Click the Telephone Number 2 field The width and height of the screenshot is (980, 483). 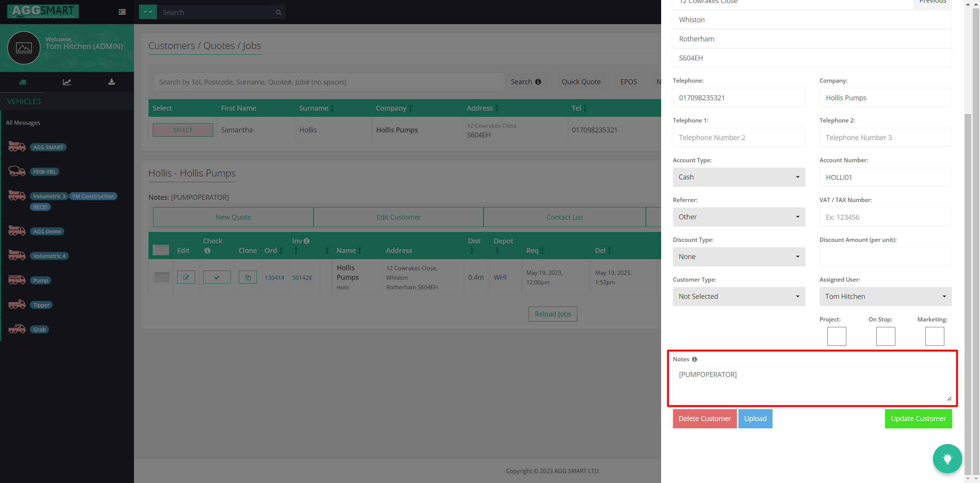tap(739, 137)
